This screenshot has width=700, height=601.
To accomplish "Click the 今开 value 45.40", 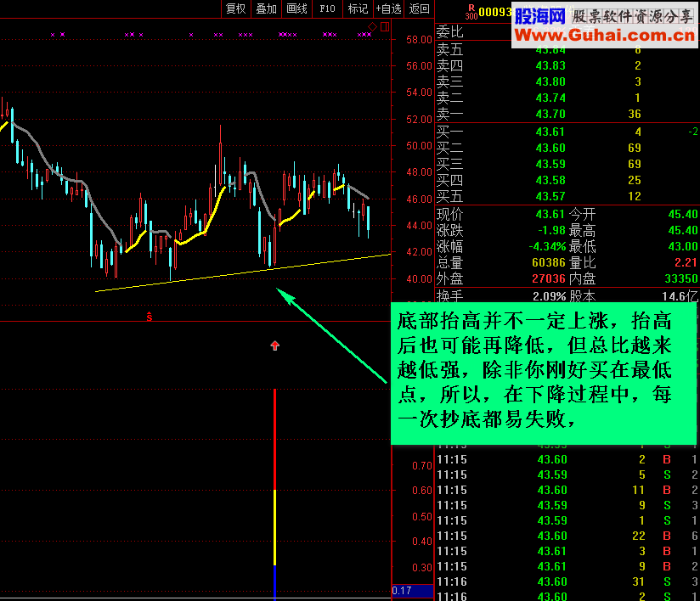I will coord(683,214).
